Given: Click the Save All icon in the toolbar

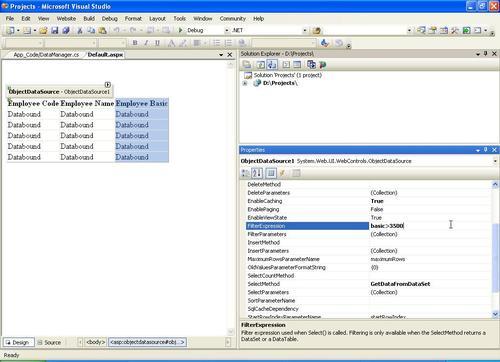Looking at the screenshot, I should click(x=66, y=31).
